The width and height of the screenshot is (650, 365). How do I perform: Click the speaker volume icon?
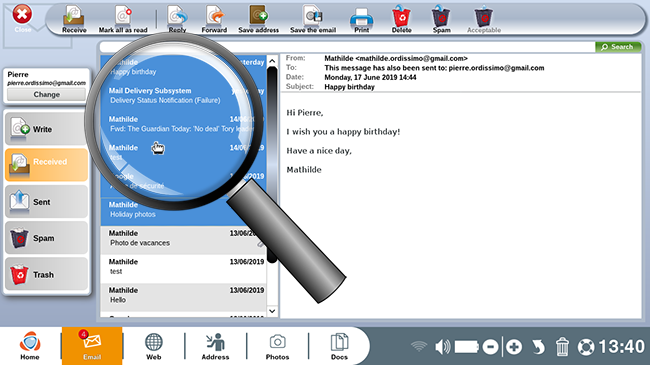pyautogui.click(x=442, y=346)
